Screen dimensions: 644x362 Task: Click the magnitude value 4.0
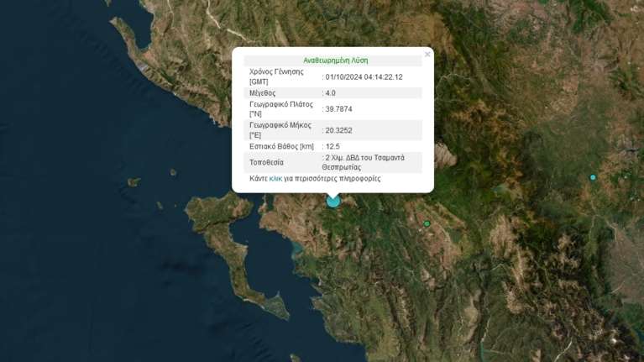coord(330,93)
